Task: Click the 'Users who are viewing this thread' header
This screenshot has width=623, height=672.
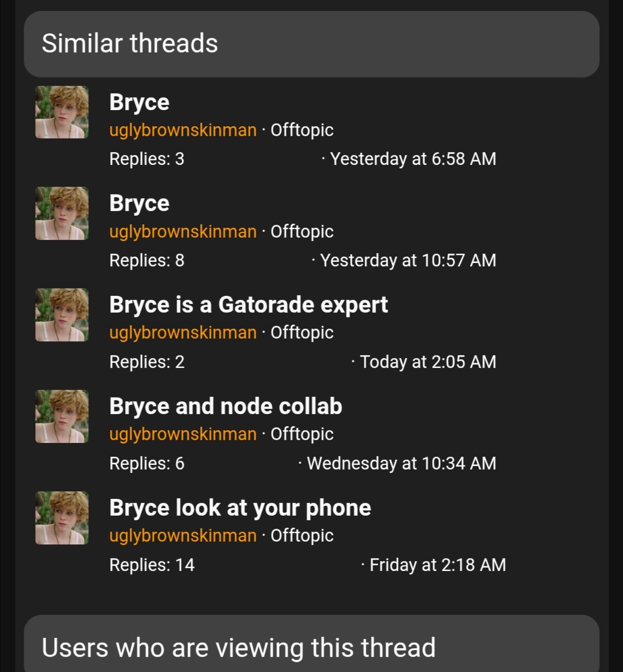Action: coord(239,648)
